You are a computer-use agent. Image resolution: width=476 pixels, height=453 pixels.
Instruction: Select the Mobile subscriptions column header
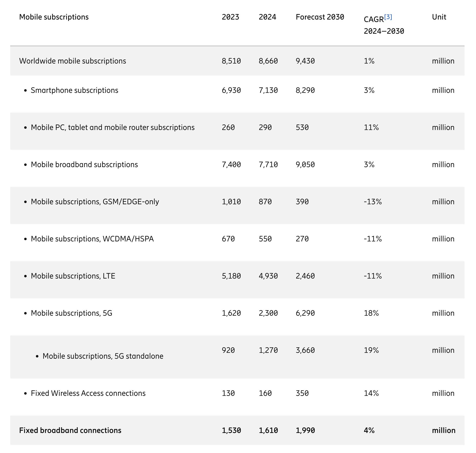54,17
